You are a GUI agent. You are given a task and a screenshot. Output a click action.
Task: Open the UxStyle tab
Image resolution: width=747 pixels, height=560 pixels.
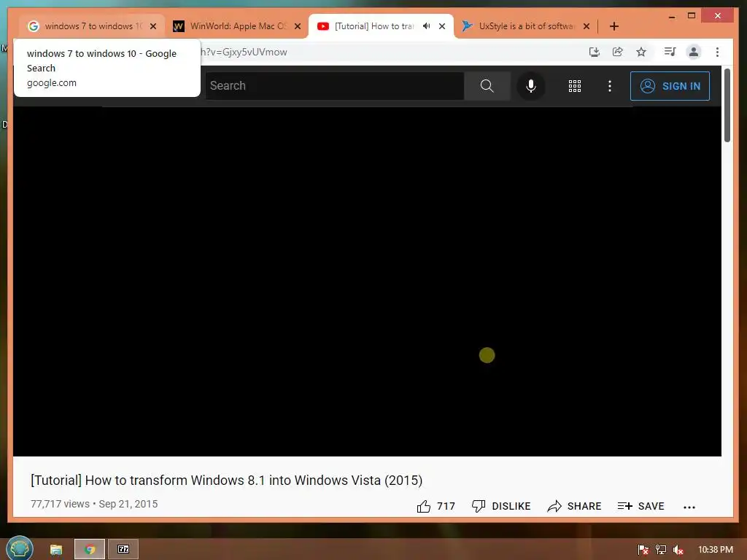tap(527, 26)
